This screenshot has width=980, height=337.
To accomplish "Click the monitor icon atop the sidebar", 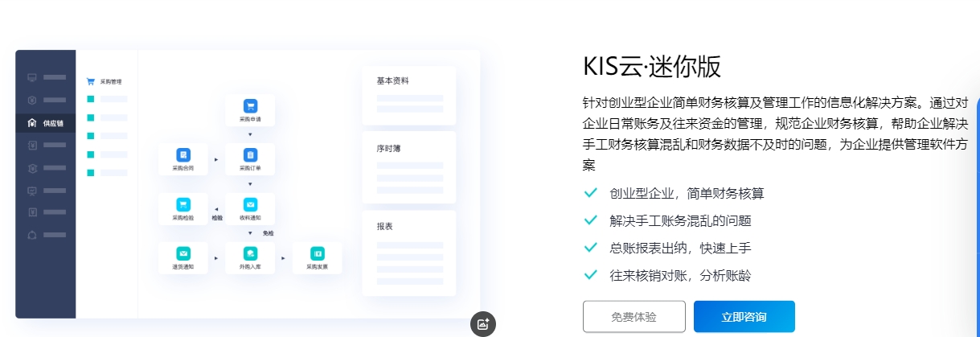I will [x=32, y=77].
